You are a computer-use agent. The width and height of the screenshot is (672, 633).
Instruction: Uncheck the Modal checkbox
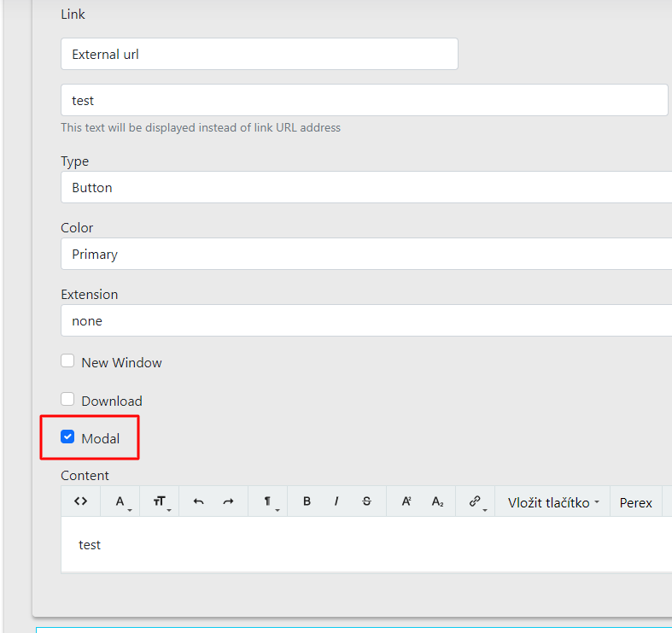[x=68, y=438]
